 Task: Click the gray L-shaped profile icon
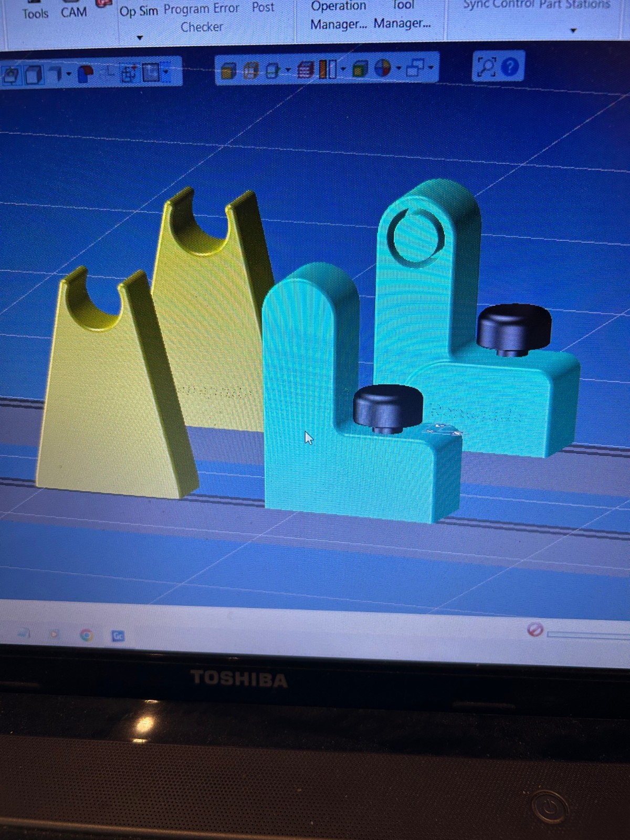coord(56,73)
